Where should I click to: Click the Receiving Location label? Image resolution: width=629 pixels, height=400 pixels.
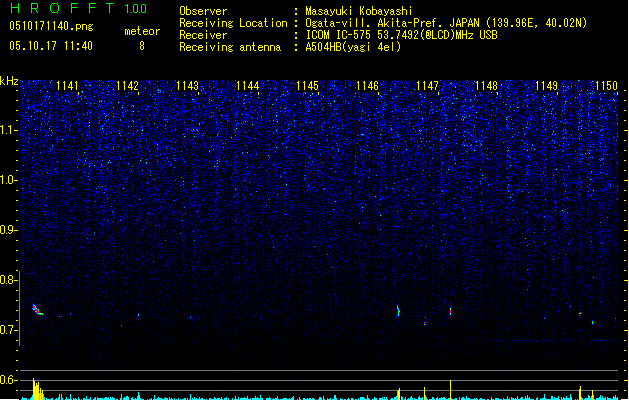pos(233,23)
